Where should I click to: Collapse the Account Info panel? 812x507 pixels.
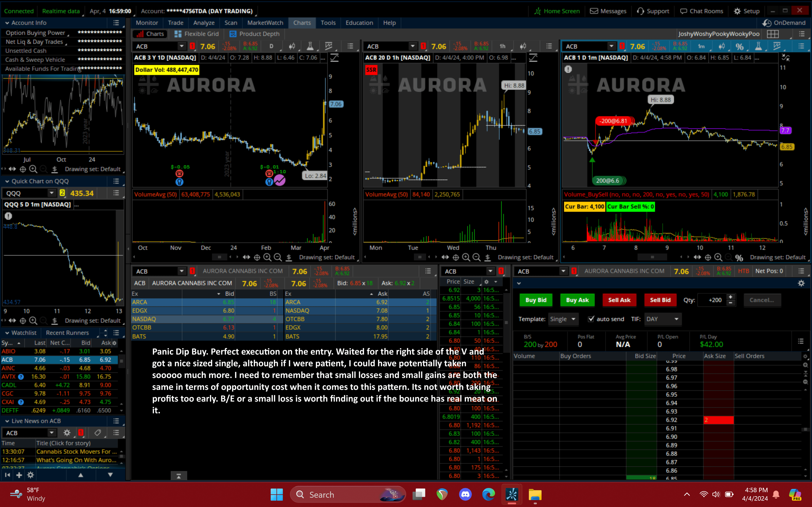point(7,23)
